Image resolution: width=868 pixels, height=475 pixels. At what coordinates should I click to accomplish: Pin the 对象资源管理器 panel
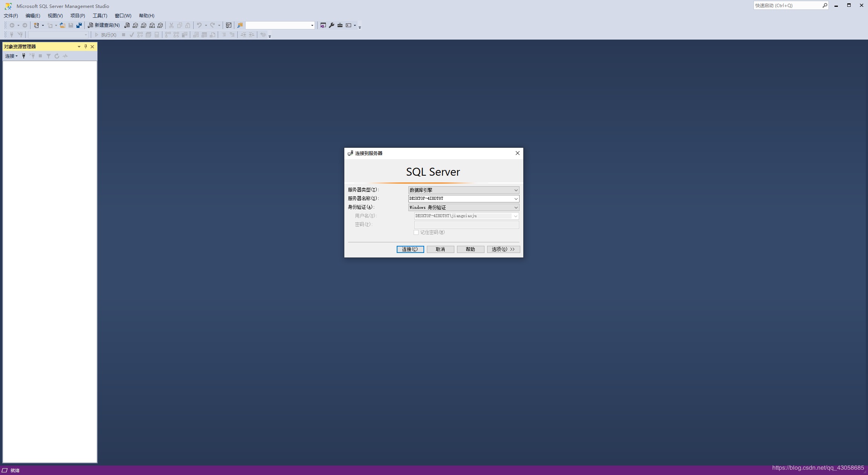coord(86,46)
